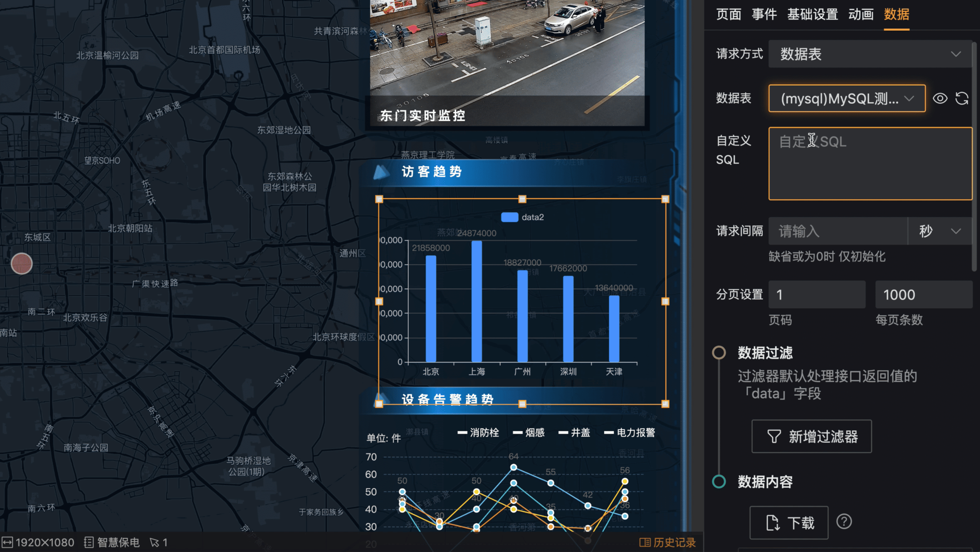
Task: Click the 下载 download button
Action: pyautogui.click(x=789, y=523)
